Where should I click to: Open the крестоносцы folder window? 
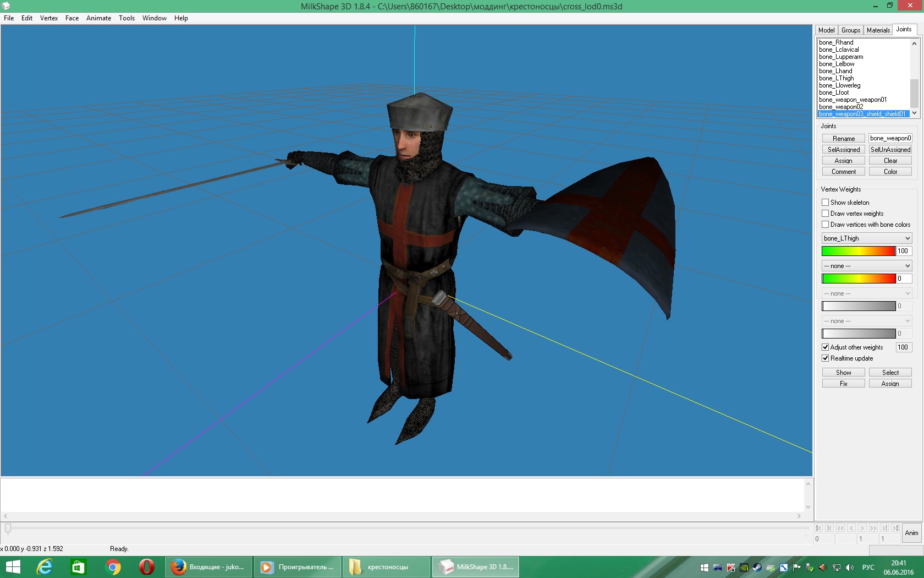click(387, 567)
